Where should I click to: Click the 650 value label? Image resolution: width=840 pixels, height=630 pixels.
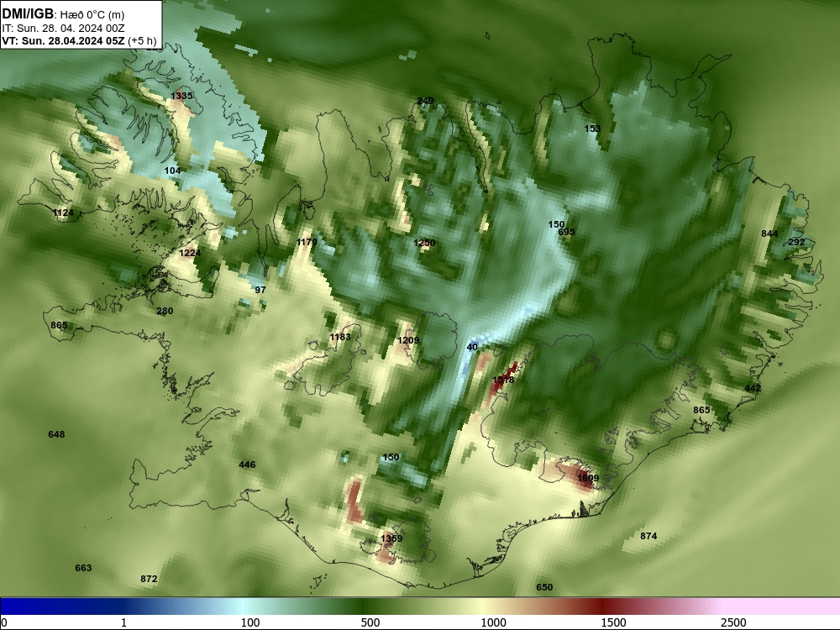coord(544,587)
